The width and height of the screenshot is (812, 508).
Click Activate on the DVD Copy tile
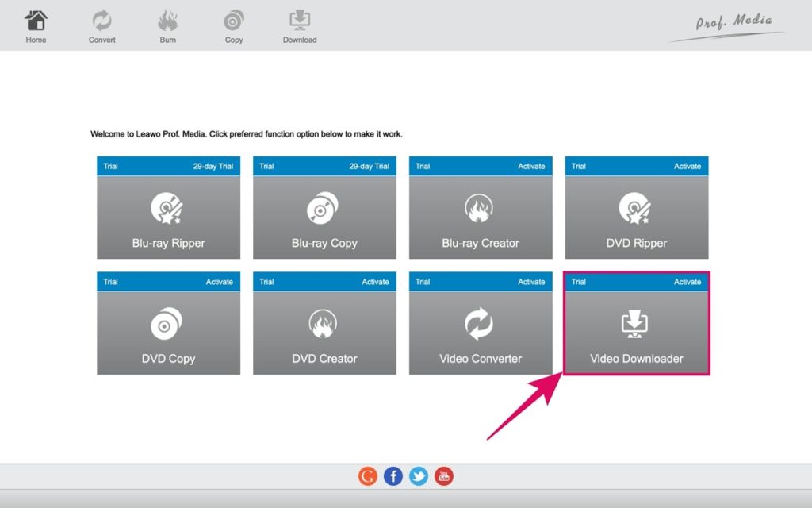tap(220, 282)
